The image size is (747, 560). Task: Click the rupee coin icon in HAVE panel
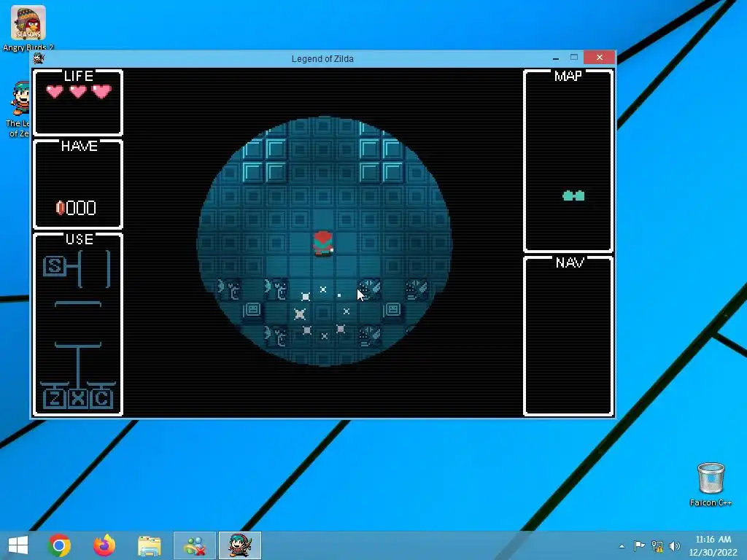click(61, 208)
